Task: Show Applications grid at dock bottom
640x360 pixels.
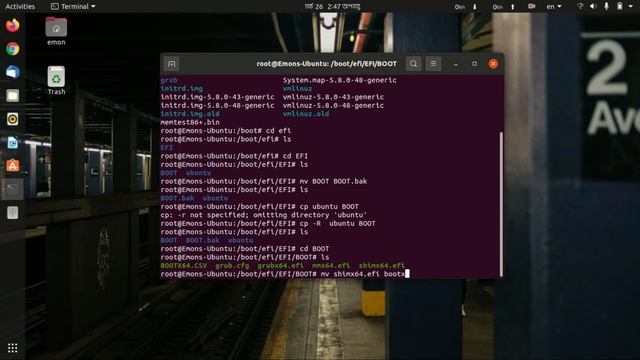Action: click(13, 348)
